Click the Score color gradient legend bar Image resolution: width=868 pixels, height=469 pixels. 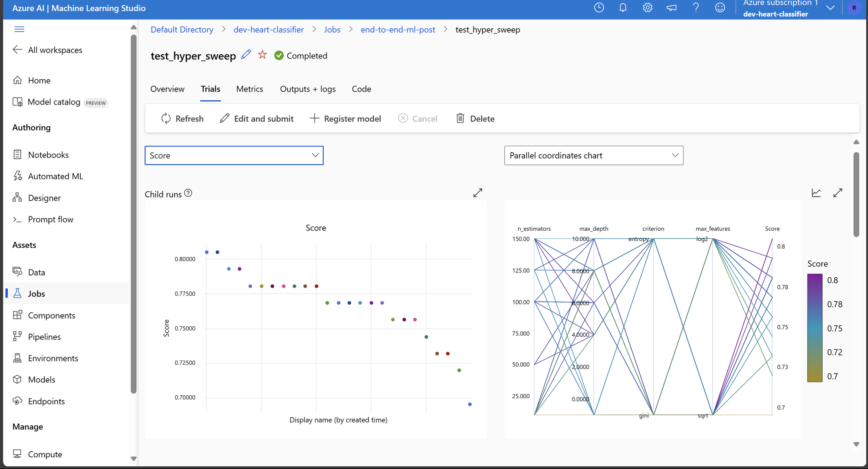pos(815,328)
